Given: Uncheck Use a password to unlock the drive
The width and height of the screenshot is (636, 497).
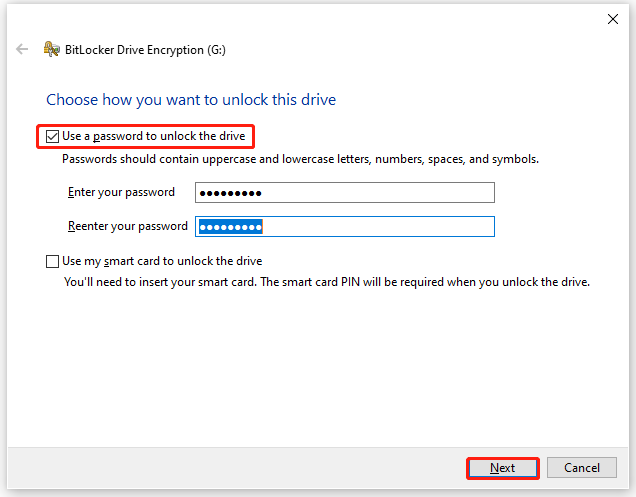Looking at the screenshot, I should click(52, 137).
